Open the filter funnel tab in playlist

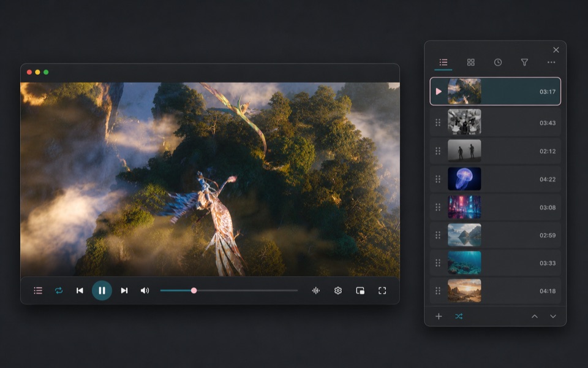click(525, 63)
